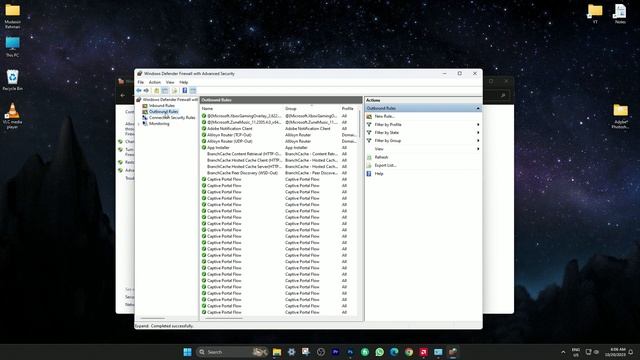
Task: Click the Back arrow in firewall toolbar
Action: [x=139, y=91]
